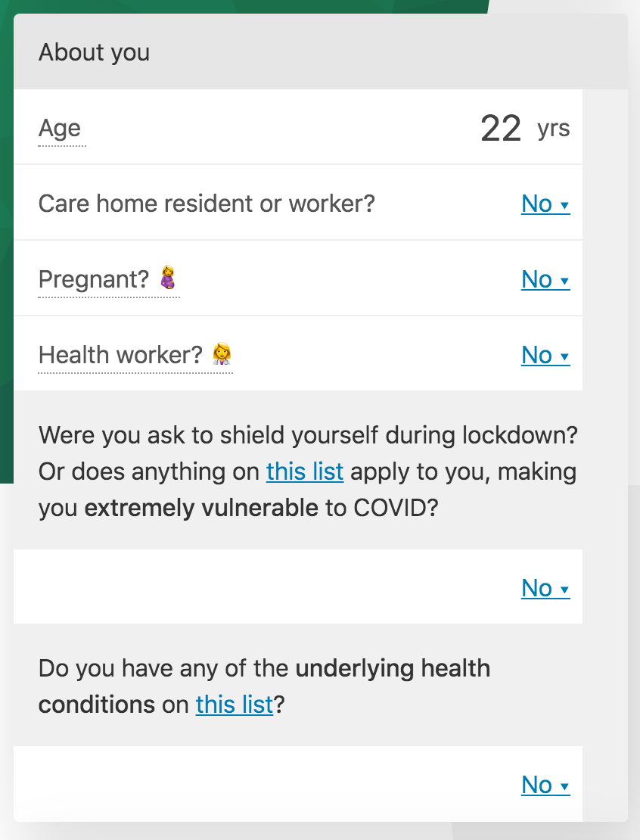Click the About you header
The height and width of the screenshot is (840, 640).
95,52
